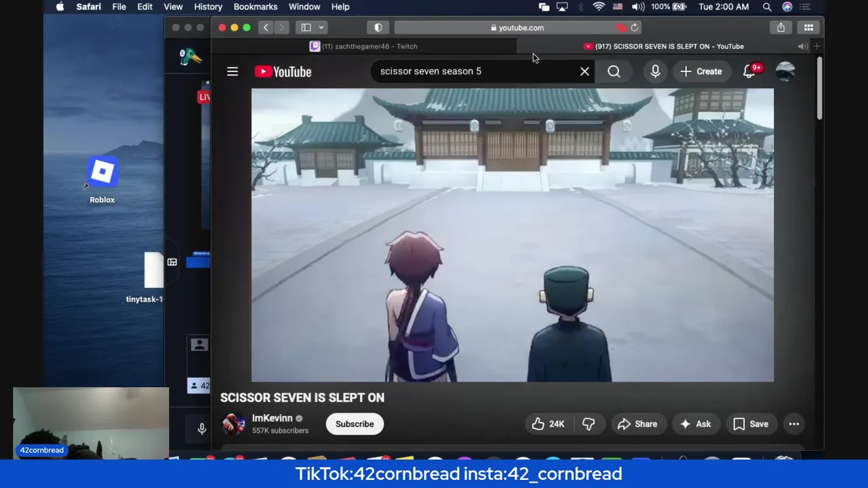Open the Wi-Fi status menu
Screen dimensions: 868x488
click(x=599, y=7)
